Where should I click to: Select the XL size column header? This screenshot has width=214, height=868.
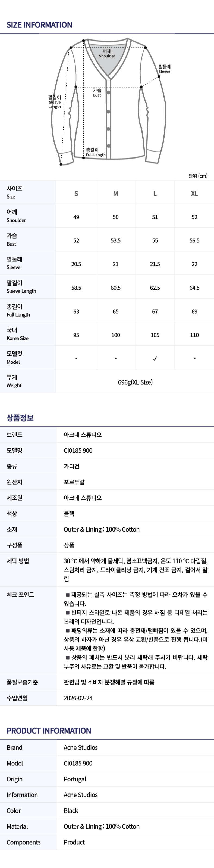194,193
